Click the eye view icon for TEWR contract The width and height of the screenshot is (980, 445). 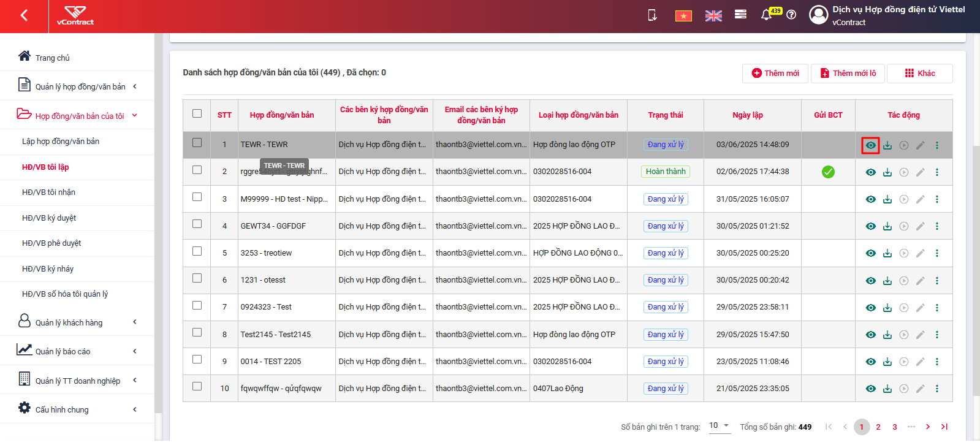pos(870,145)
